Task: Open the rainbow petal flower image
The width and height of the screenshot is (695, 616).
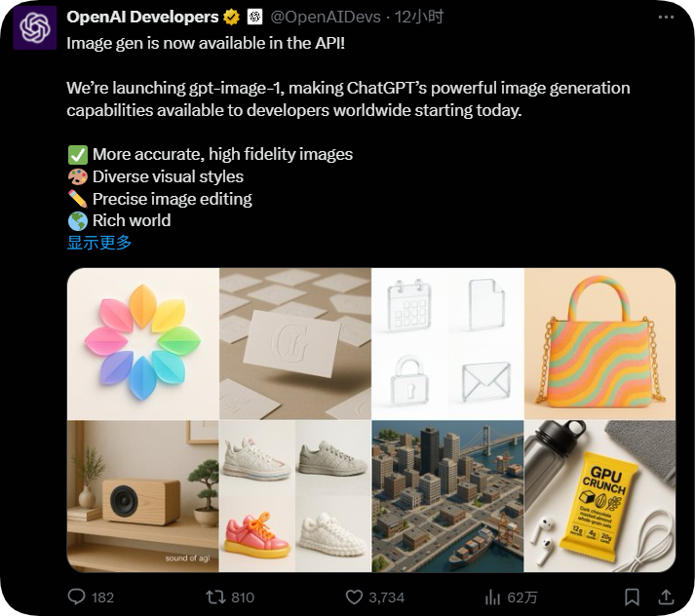Action: pos(142,343)
